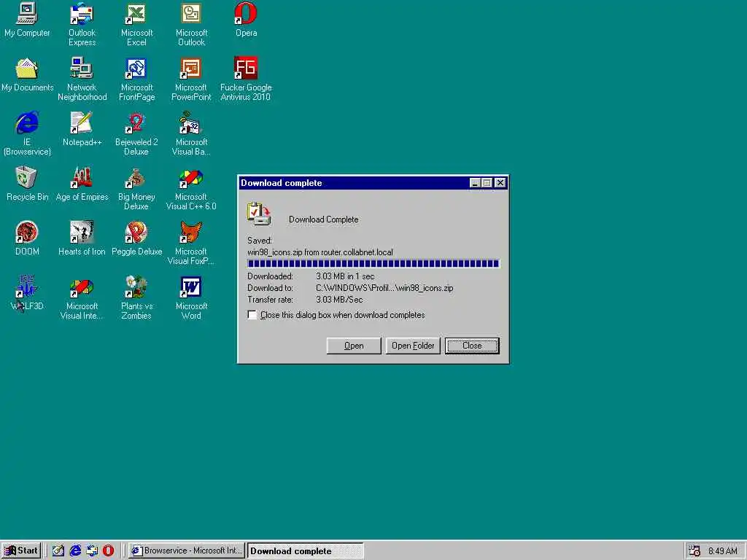747x560 pixels.
Task: Click the Open Folder button
Action: [x=413, y=346]
